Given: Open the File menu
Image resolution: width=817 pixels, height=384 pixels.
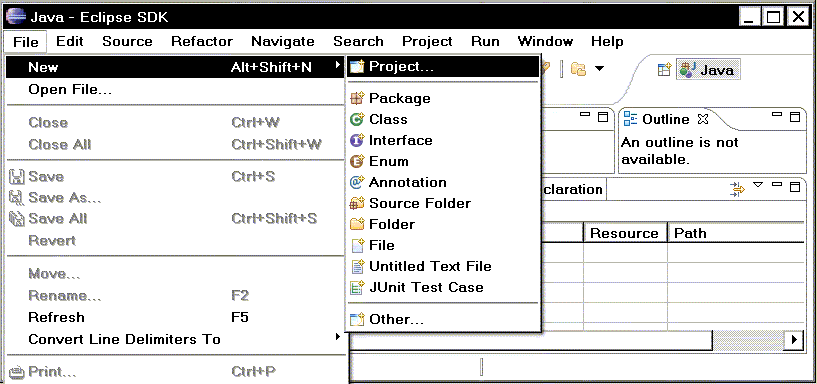Looking at the screenshot, I should coord(26,42).
